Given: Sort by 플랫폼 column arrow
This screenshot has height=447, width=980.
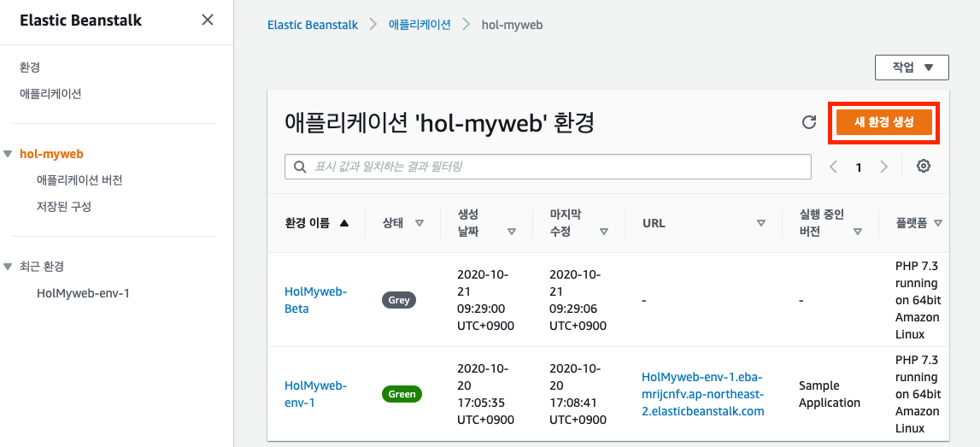Looking at the screenshot, I should [x=937, y=223].
